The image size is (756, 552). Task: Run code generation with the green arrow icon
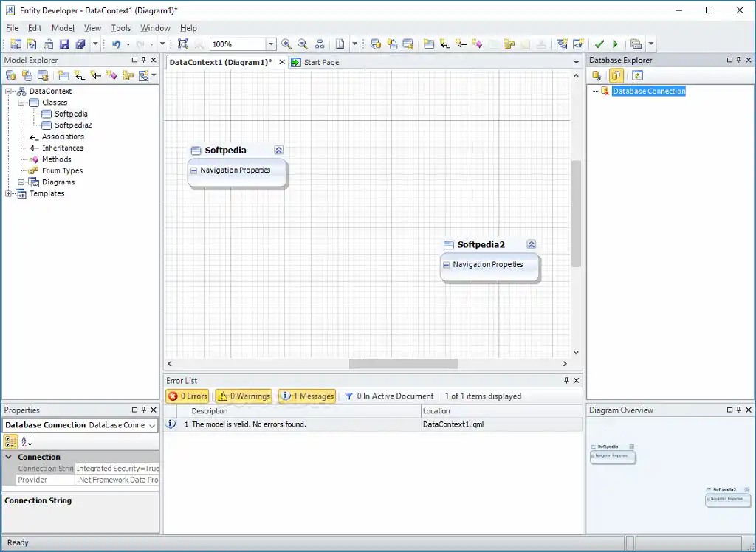616,44
